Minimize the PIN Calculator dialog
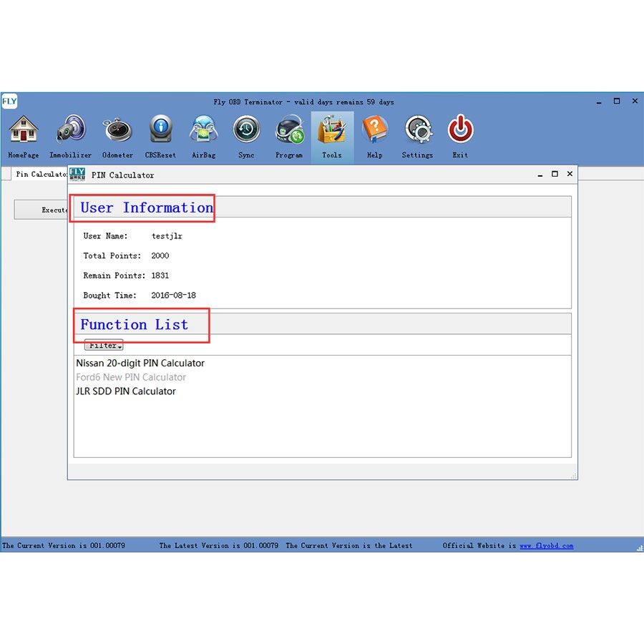This screenshot has width=644, height=644. tap(540, 175)
